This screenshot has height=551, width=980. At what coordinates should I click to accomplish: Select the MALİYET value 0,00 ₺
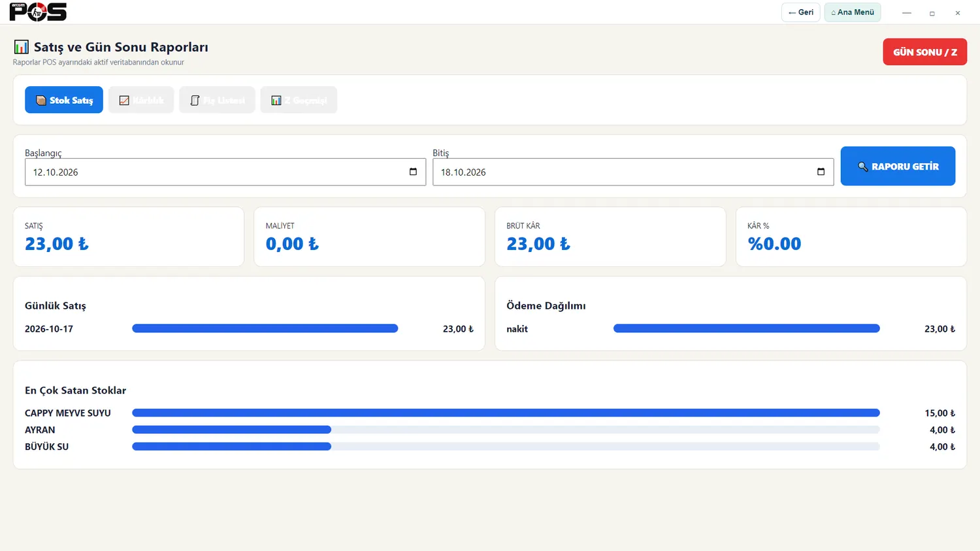292,244
